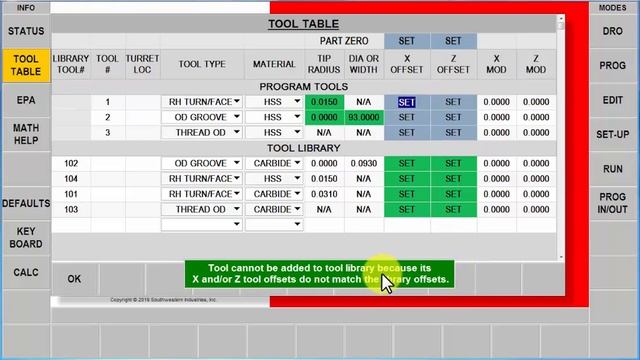
Task: Select library tool number 103 cell
Action: click(x=71, y=209)
